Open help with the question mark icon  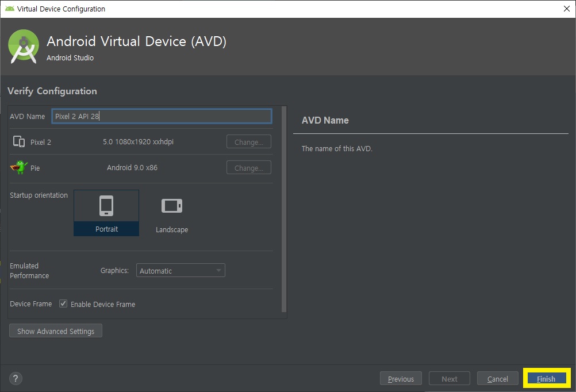tap(16, 378)
